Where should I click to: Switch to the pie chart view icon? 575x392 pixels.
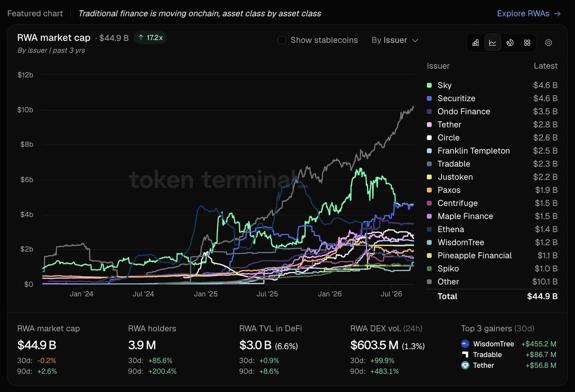pyautogui.click(x=510, y=43)
